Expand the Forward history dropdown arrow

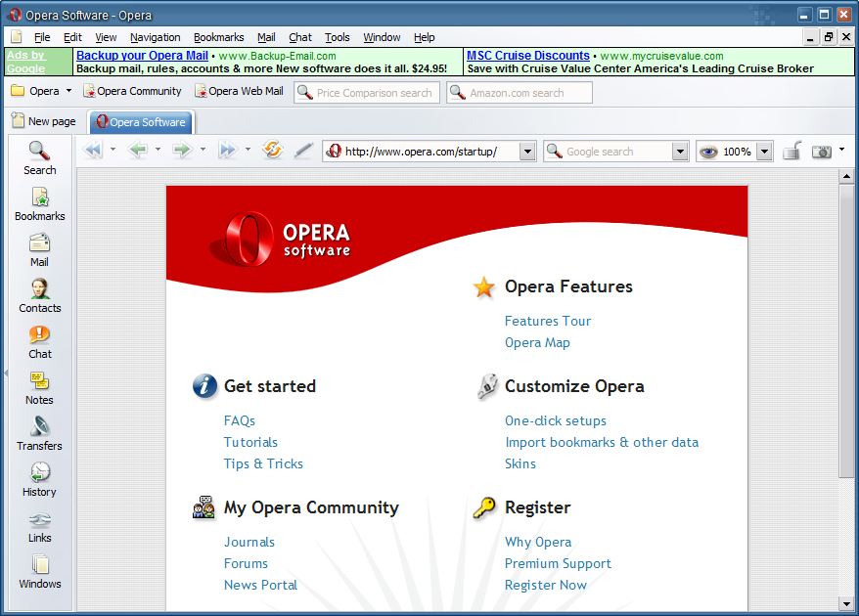(203, 150)
